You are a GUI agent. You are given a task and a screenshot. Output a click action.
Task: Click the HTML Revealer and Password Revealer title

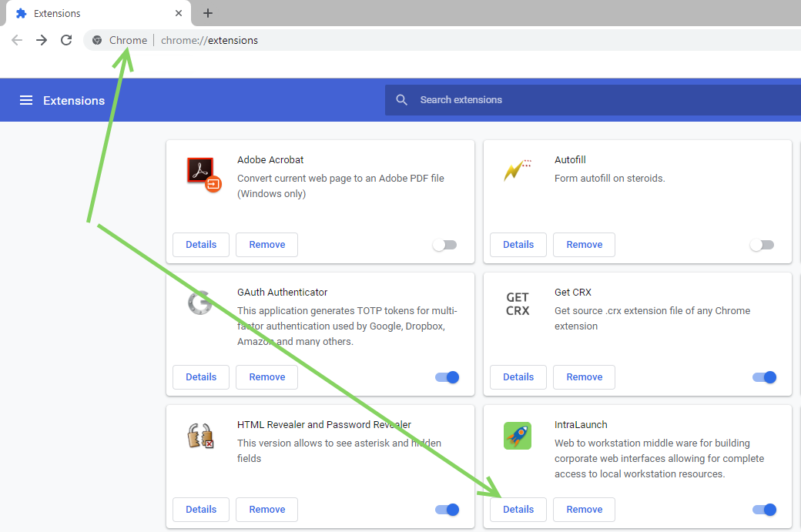click(x=324, y=425)
